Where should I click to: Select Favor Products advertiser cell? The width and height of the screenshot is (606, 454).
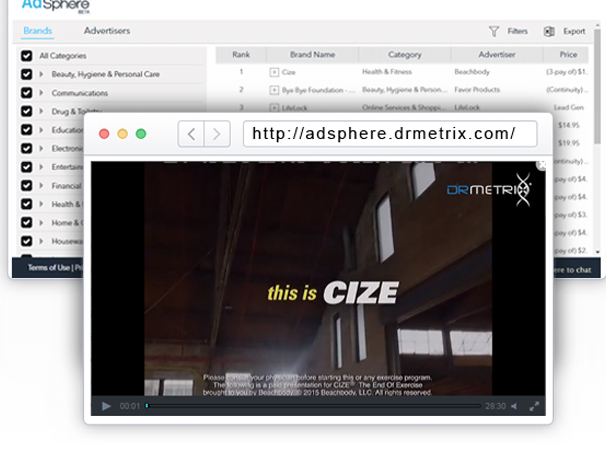pos(477,90)
